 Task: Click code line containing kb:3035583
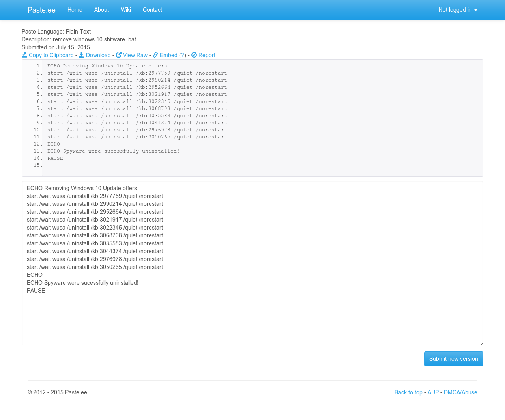[137, 116]
